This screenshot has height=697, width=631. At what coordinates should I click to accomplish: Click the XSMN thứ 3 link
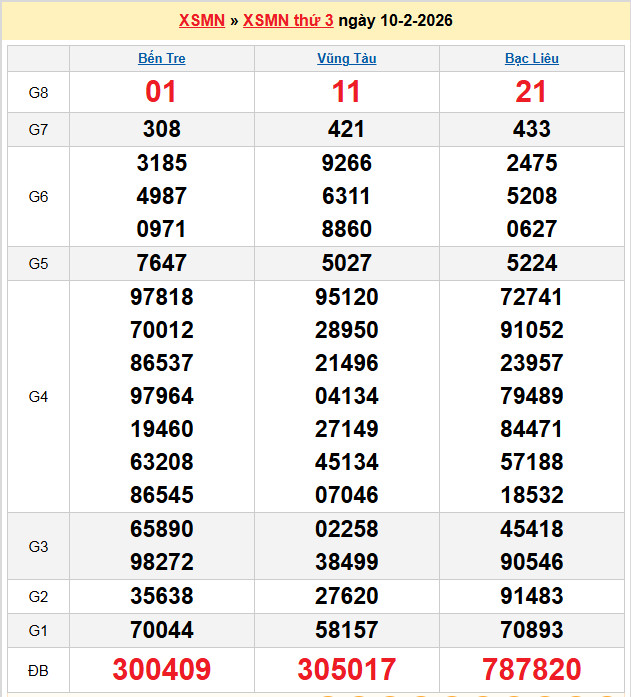[288, 20]
